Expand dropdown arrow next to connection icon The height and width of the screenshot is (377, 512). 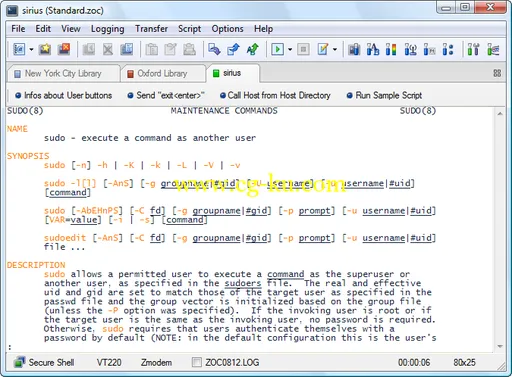click(x=31, y=50)
